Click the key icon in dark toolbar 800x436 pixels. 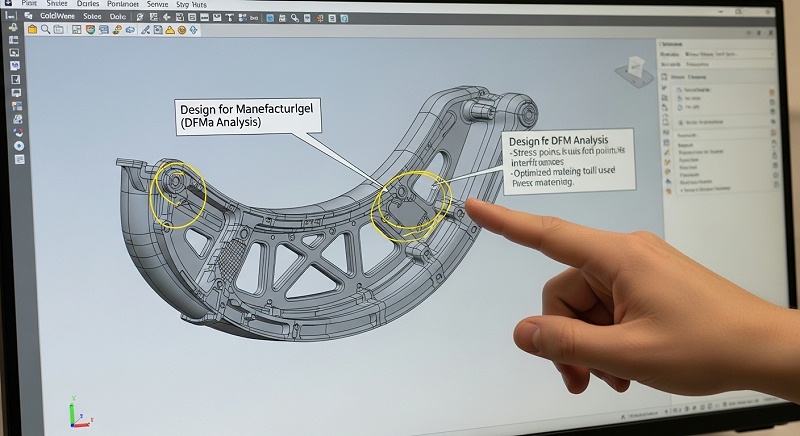tap(295, 18)
